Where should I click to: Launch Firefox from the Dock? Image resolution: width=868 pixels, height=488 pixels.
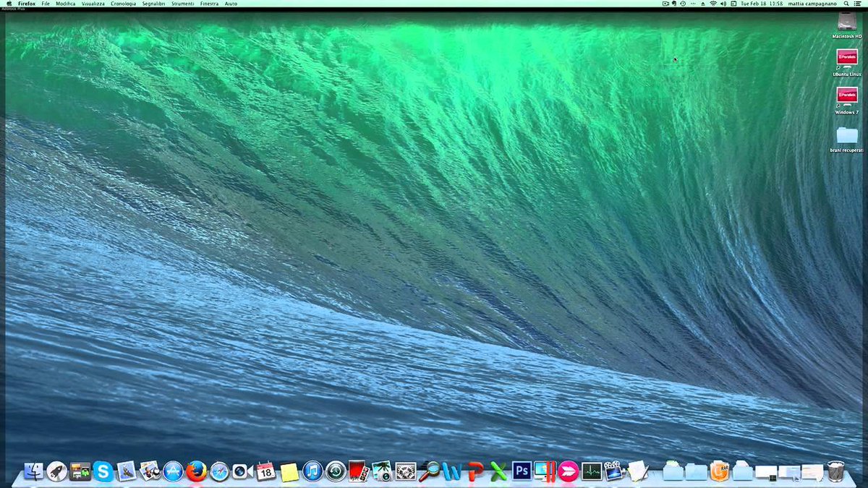point(196,472)
